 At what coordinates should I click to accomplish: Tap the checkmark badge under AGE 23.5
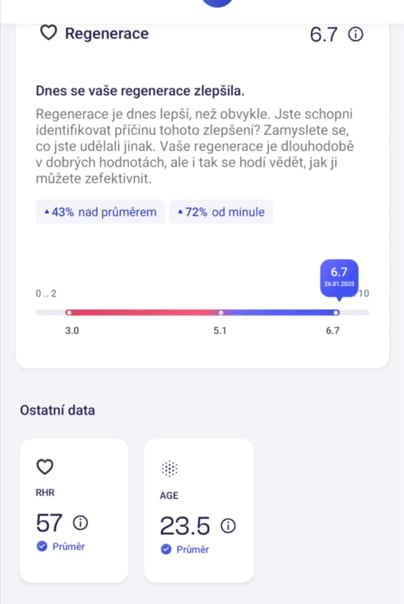166,549
